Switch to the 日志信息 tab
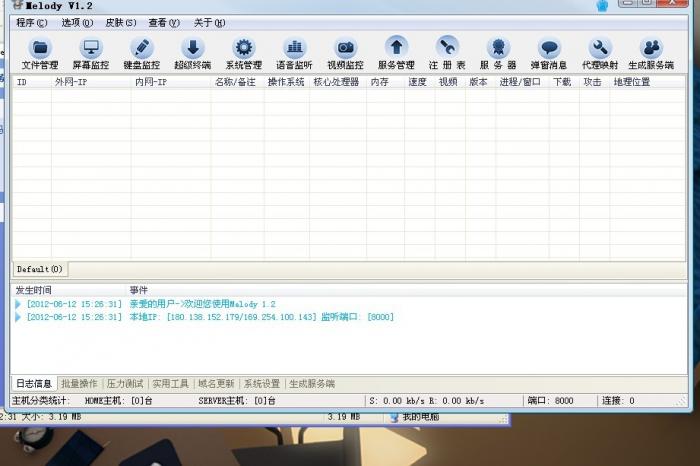 click(34, 383)
